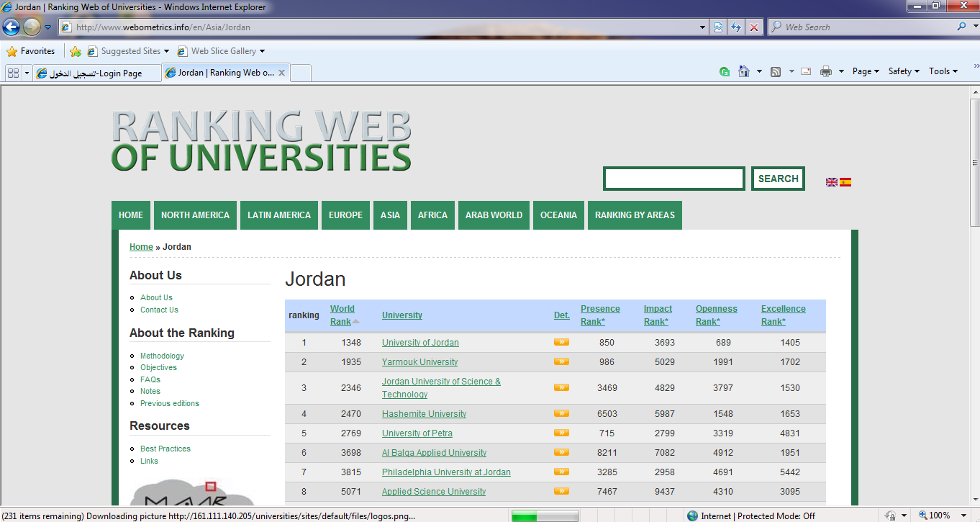The height and width of the screenshot is (522, 980).
Task: Click the Add to Favorites Bar icon
Action: point(76,51)
